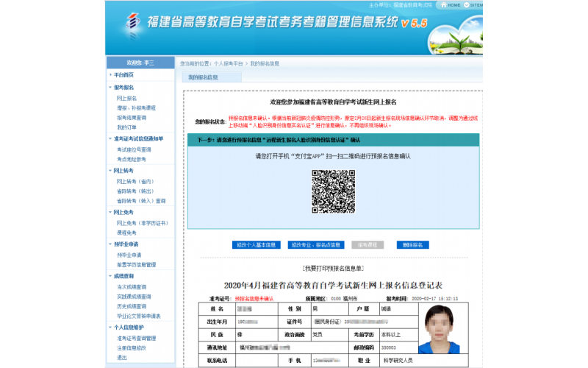Image resolution: width=588 pixels, height=368 pixels.
Task: Open 前置学历信息管理 menu entry
Action: [137, 265]
